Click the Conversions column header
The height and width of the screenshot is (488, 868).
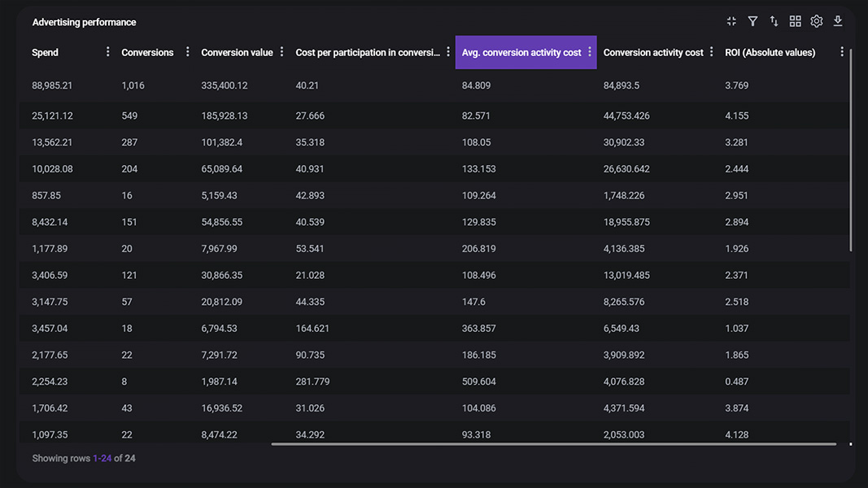(x=147, y=51)
